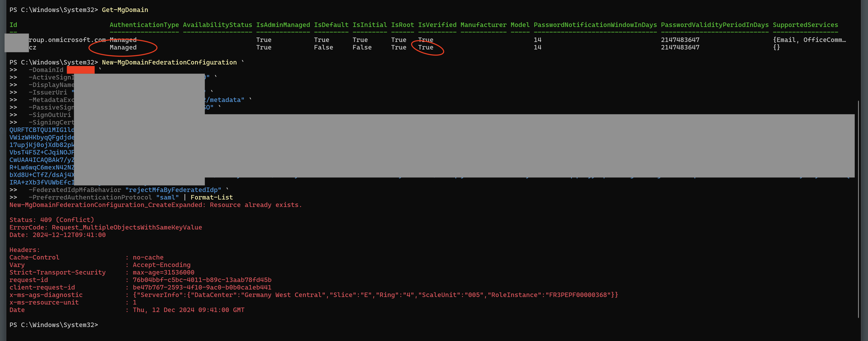The image size is (868, 341).
Task: Click the AuthenticationType column header
Action: click(144, 25)
